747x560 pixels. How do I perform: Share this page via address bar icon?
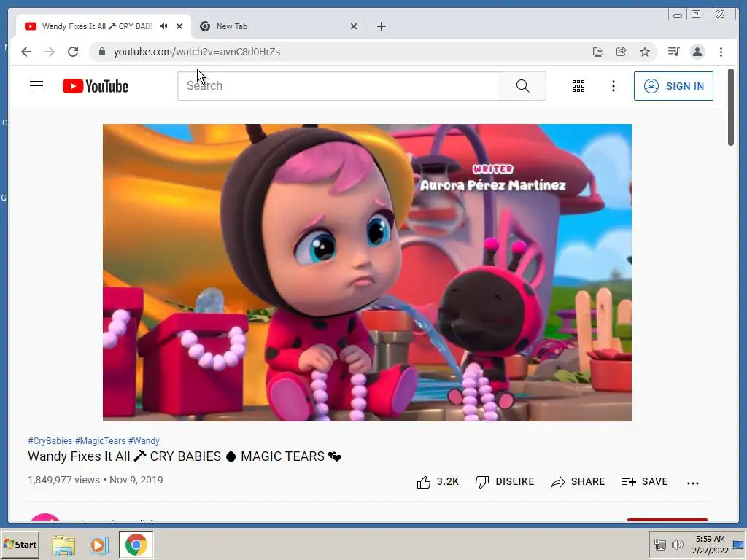point(622,52)
